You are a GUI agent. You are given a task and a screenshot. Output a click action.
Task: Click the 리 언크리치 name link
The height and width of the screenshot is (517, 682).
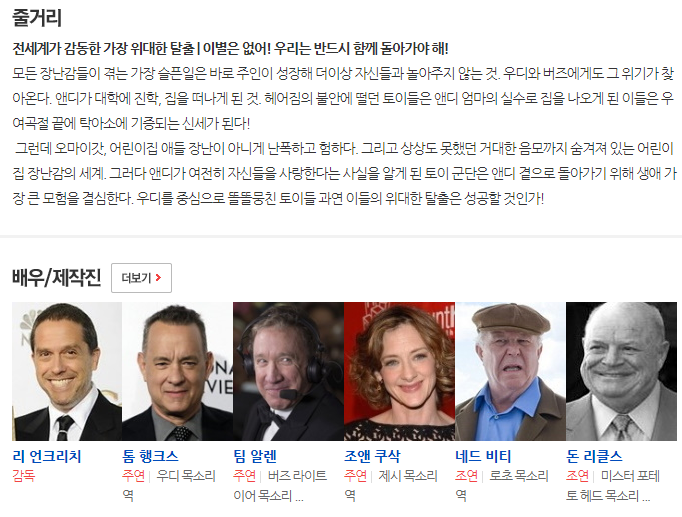click(x=47, y=456)
